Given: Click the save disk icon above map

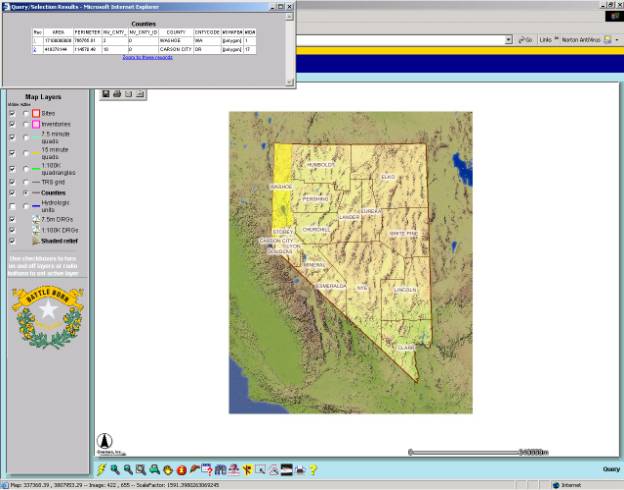Looking at the screenshot, I should coord(105,94).
